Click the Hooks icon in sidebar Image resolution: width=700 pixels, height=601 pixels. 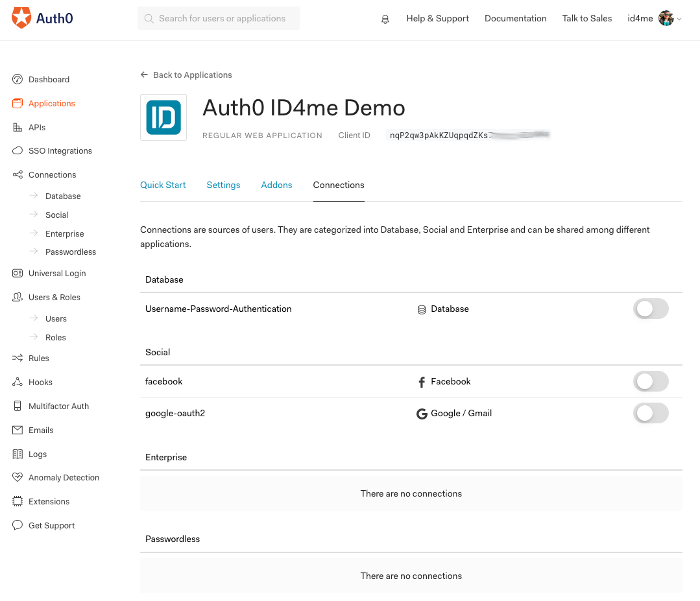click(18, 382)
